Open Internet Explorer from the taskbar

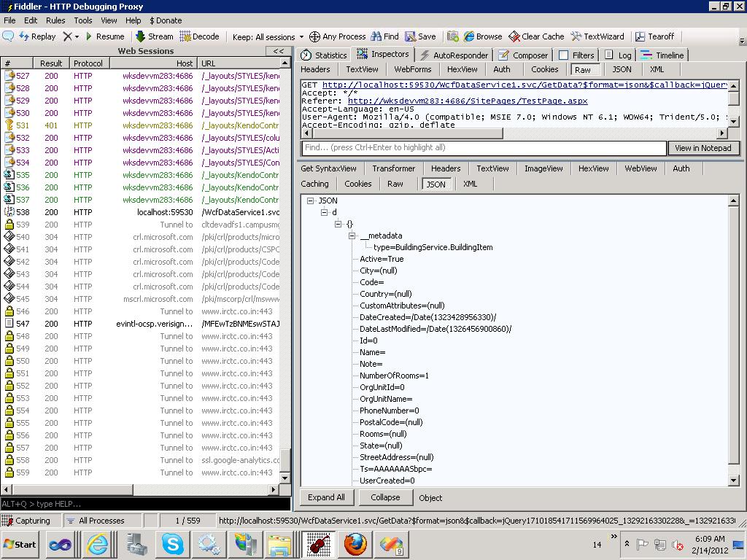[98, 544]
